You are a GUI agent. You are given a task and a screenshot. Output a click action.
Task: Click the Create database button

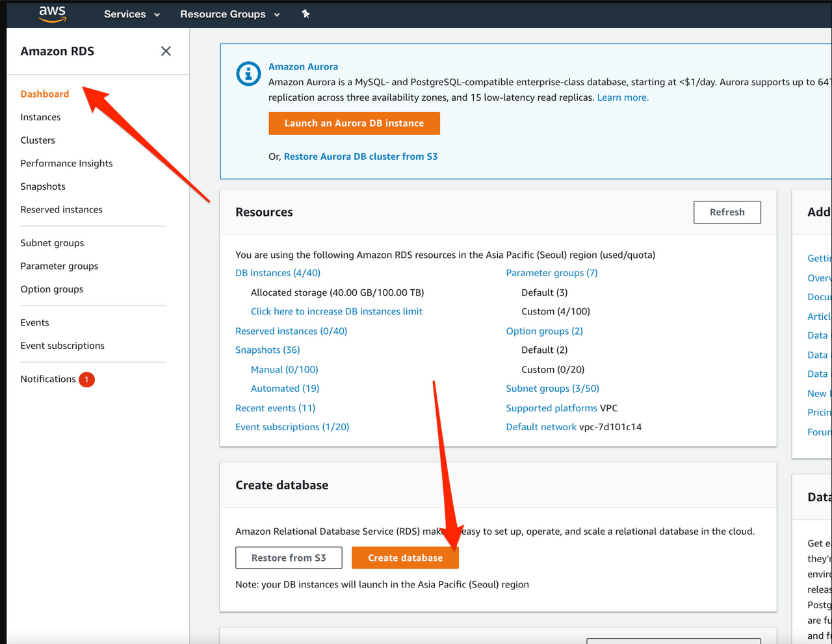[405, 558]
